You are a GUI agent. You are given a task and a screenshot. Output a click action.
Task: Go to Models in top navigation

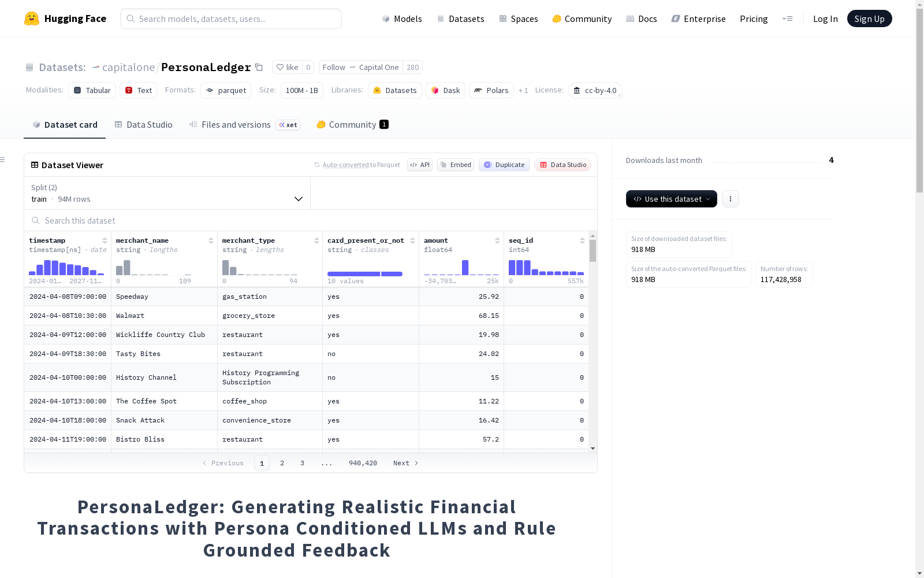(402, 18)
